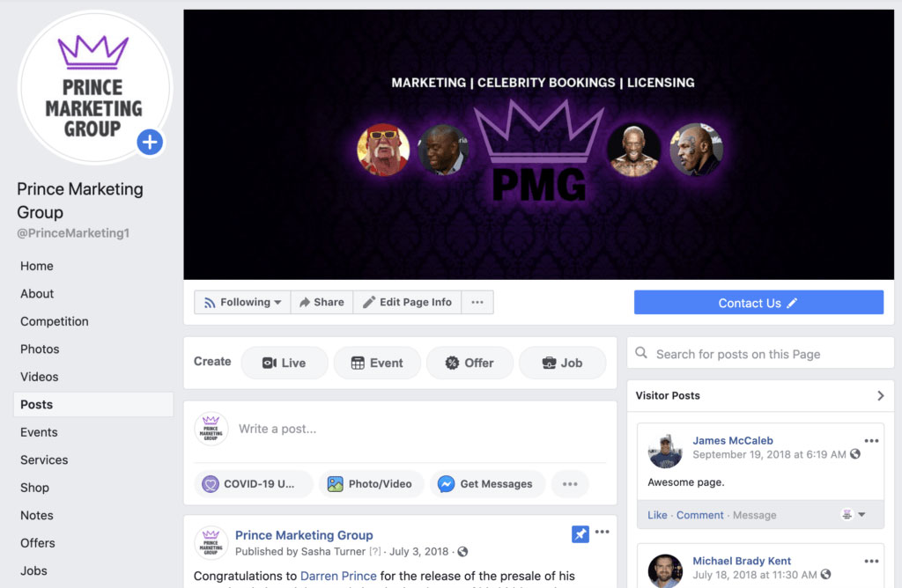Screen dimensions: 902x588
Task: Open options for Michael Brady Kent's post
Action: [871, 561]
